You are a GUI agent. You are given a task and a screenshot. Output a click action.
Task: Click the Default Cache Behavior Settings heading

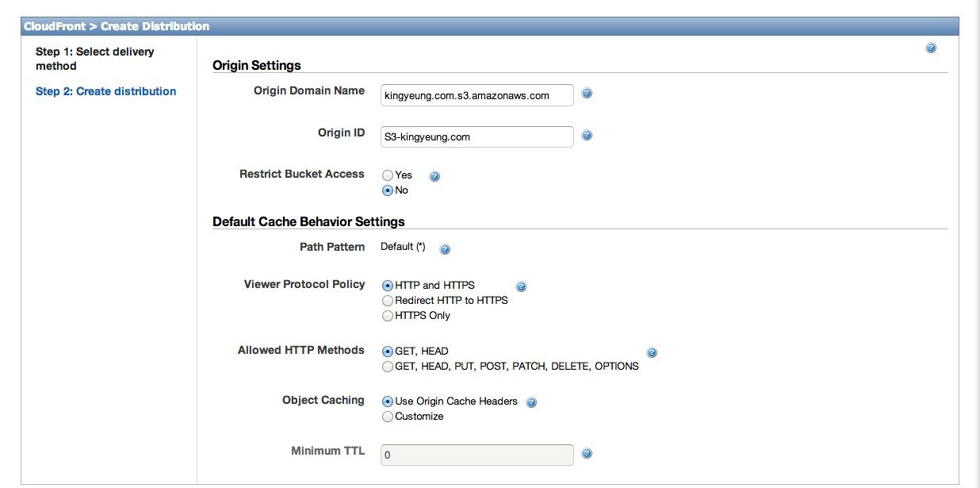[x=308, y=221]
